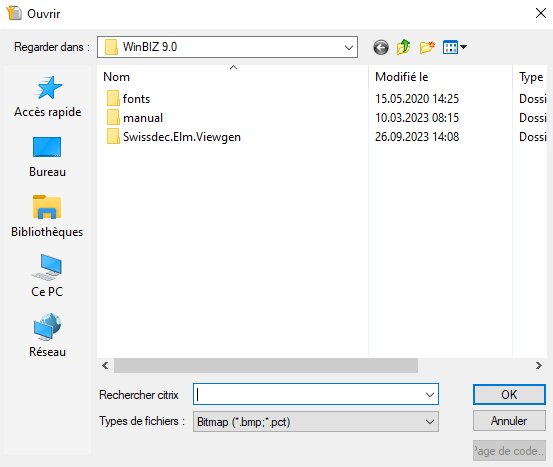
Task: Open the view menu icon
Action: tap(455, 47)
